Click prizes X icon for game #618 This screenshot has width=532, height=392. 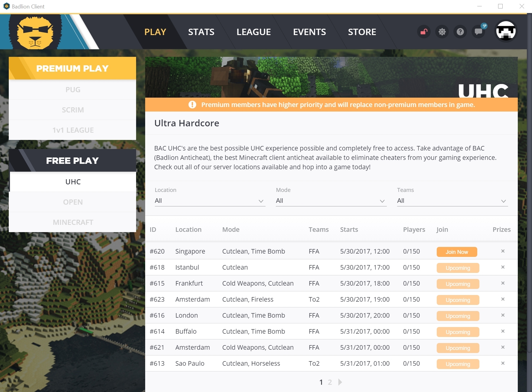click(503, 267)
